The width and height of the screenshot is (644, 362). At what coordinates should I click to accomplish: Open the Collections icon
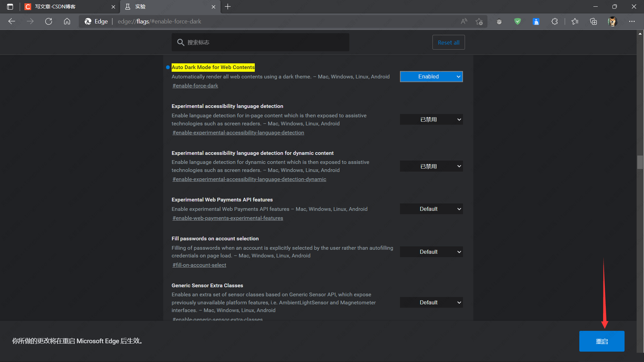(x=593, y=21)
